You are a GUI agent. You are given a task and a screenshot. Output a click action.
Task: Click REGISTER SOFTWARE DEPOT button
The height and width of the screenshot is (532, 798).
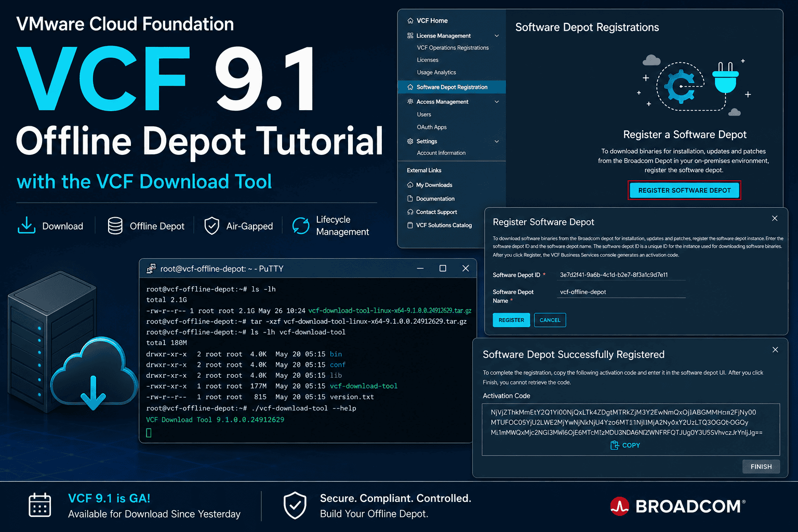684,190
